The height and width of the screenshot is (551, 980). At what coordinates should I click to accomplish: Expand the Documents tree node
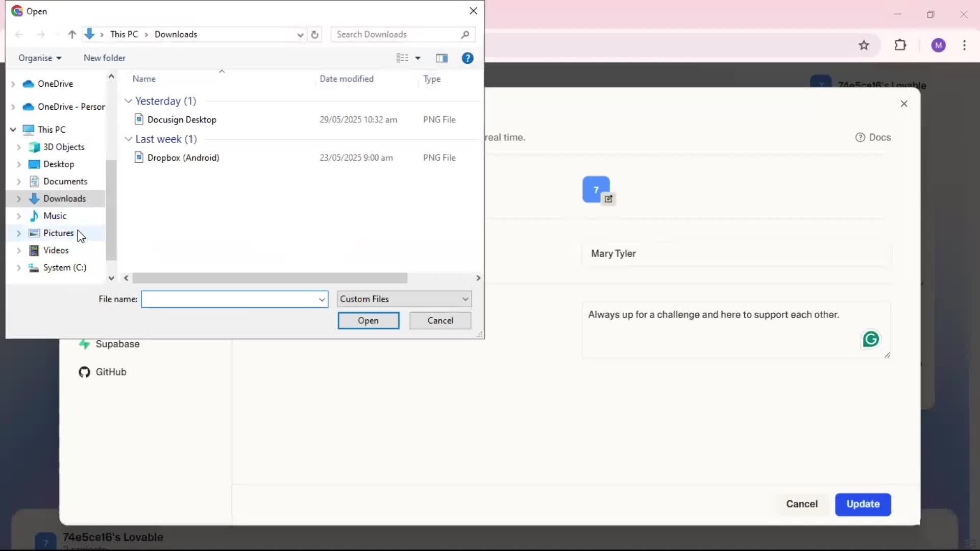19,182
